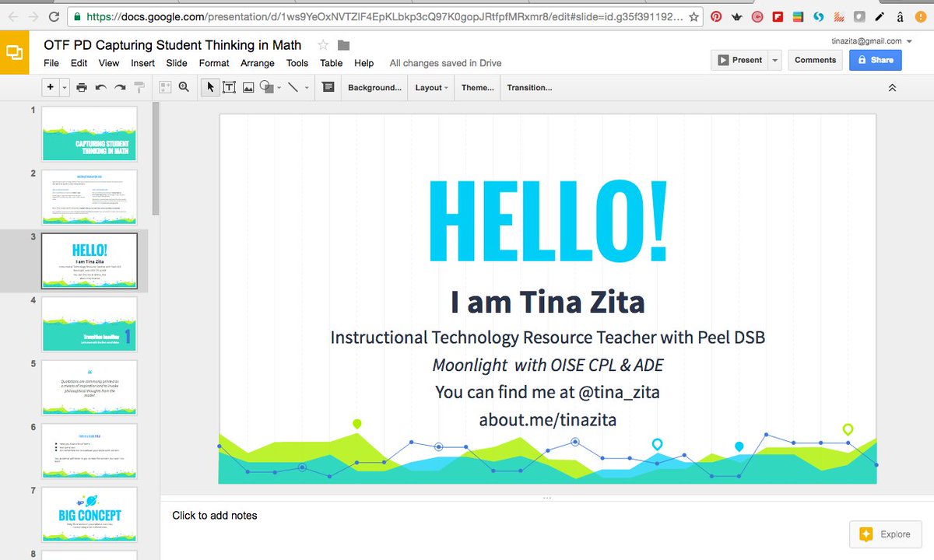Click the filmstrip vertical scrollbar
934x560 pixels.
[156, 159]
